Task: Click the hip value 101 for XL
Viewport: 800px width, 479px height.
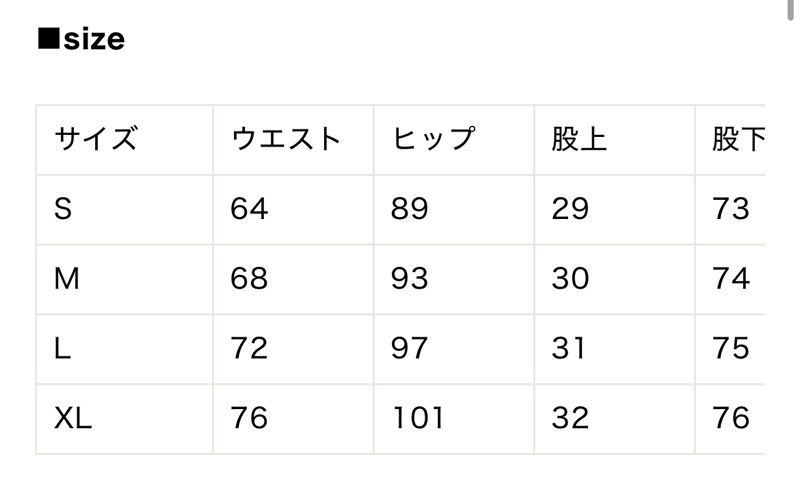Action: point(417,418)
